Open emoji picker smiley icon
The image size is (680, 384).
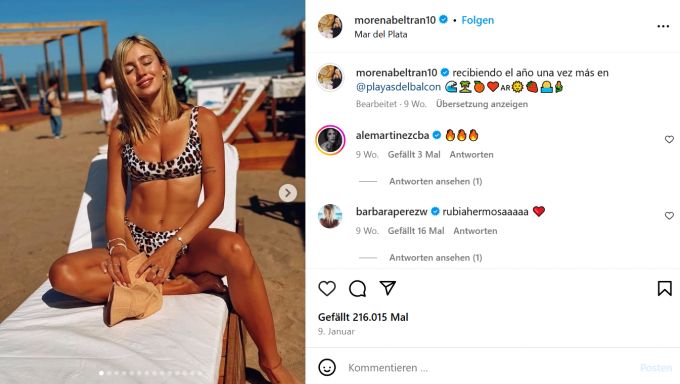click(327, 368)
